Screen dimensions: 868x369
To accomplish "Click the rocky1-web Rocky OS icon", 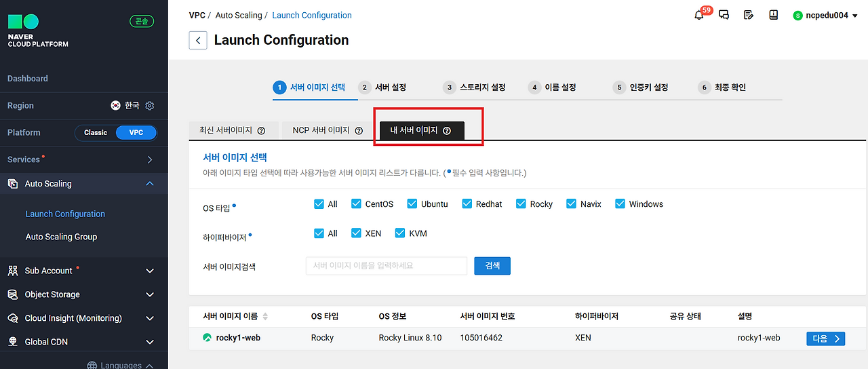I will 207,337.
